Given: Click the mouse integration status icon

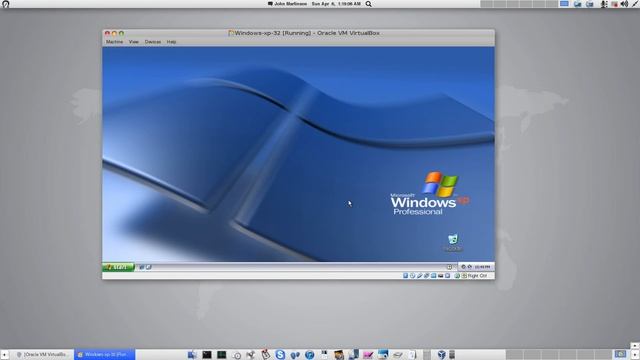Looking at the screenshot, I should pos(457,276).
